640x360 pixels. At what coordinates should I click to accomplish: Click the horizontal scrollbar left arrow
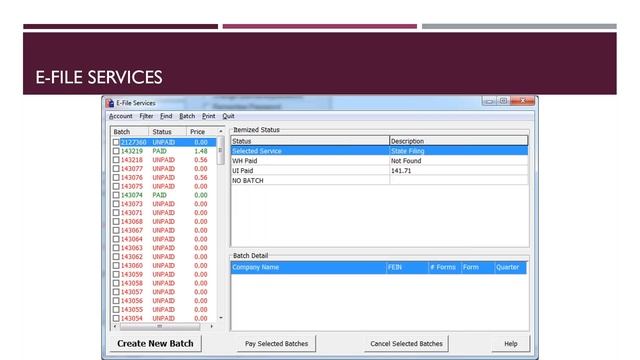(x=115, y=327)
